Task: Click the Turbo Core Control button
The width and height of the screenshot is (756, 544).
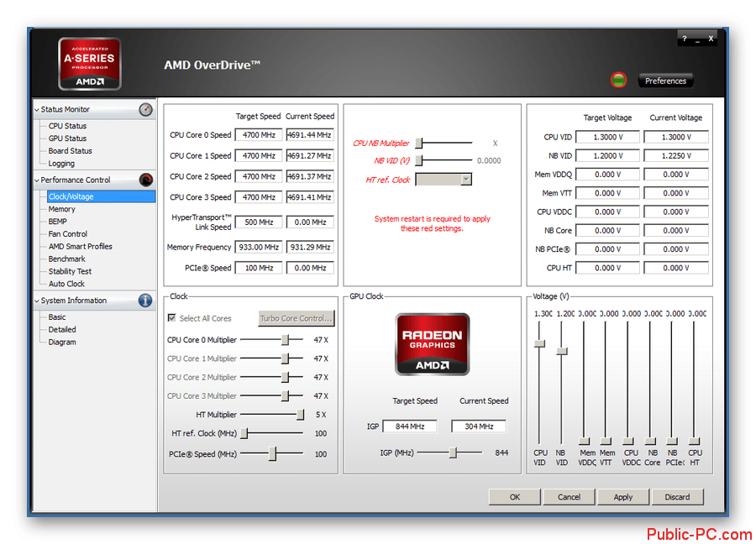Action: pos(296,318)
